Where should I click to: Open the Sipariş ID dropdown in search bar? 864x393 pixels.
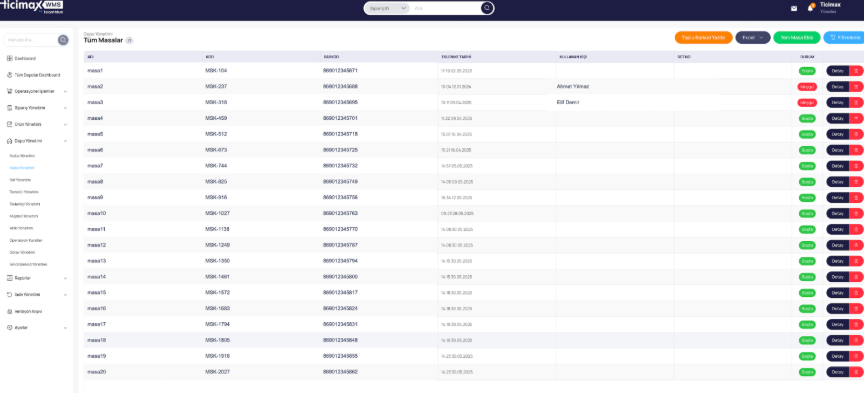pos(387,8)
